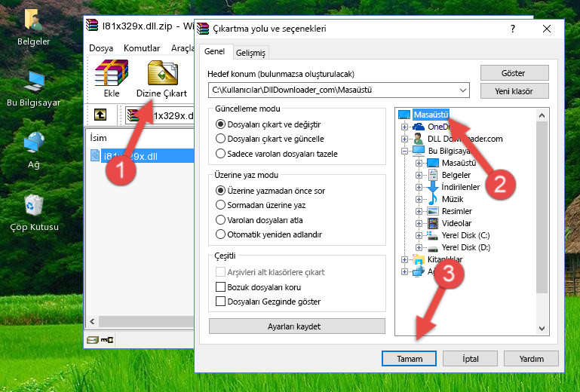
Task: Click the OneDrive cloud icon in tree
Action: [419, 127]
